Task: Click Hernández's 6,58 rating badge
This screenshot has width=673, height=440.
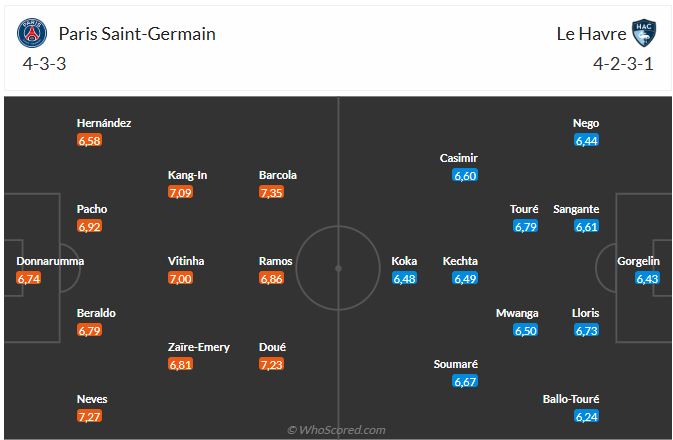Action: pyautogui.click(x=90, y=141)
